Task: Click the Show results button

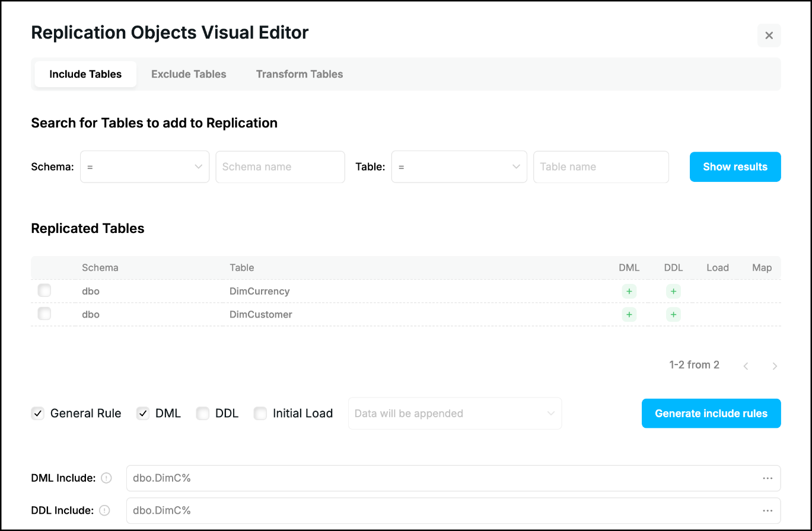Action: click(x=735, y=167)
